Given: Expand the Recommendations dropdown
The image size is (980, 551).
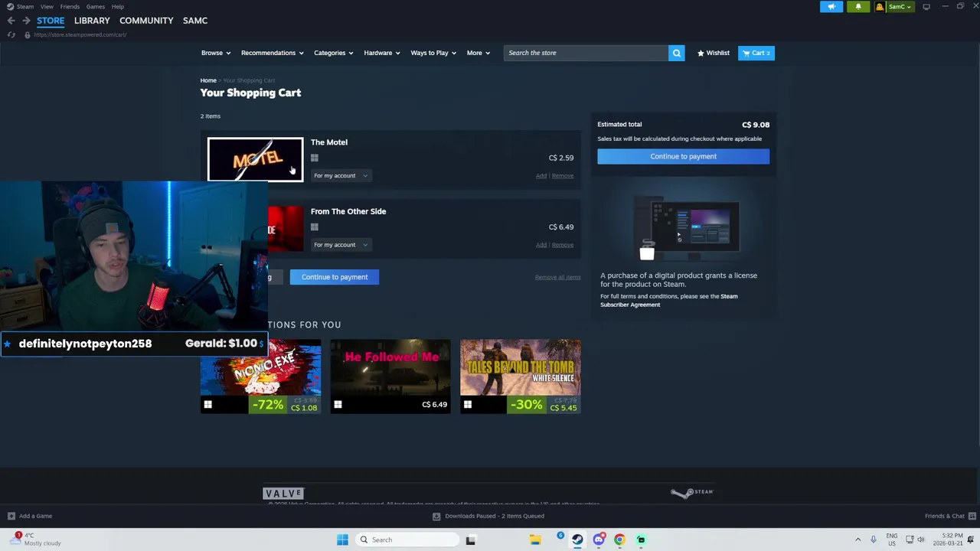Looking at the screenshot, I should tap(272, 53).
